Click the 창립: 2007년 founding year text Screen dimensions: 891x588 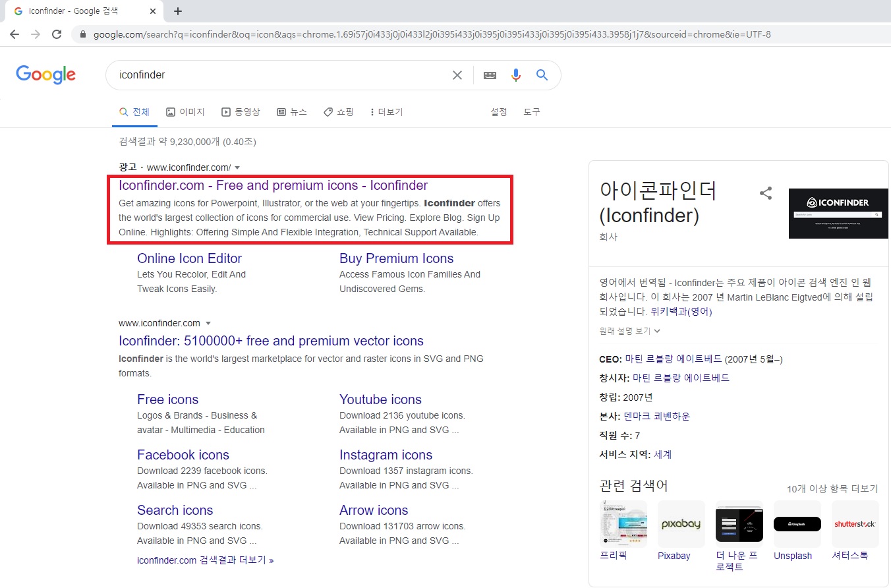[626, 397]
